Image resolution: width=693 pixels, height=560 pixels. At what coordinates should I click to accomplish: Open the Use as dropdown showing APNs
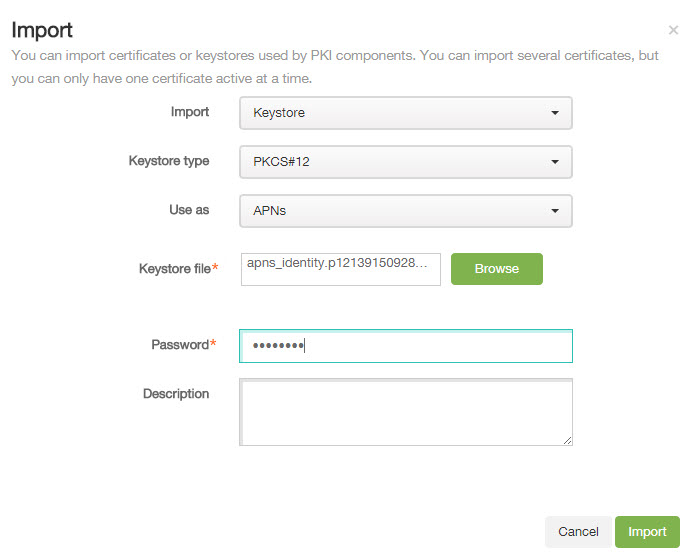point(406,211)
